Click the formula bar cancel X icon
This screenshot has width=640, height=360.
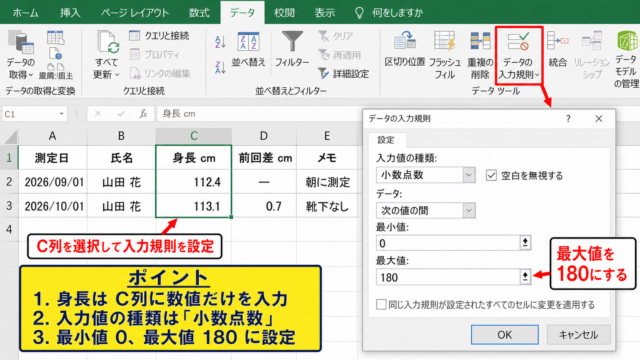[x=98, y=114]
